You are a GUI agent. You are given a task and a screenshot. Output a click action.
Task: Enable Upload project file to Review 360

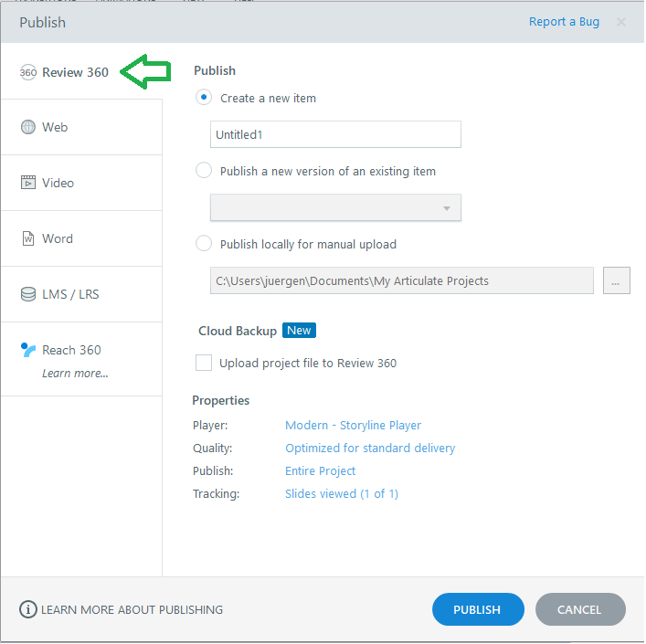204,363
